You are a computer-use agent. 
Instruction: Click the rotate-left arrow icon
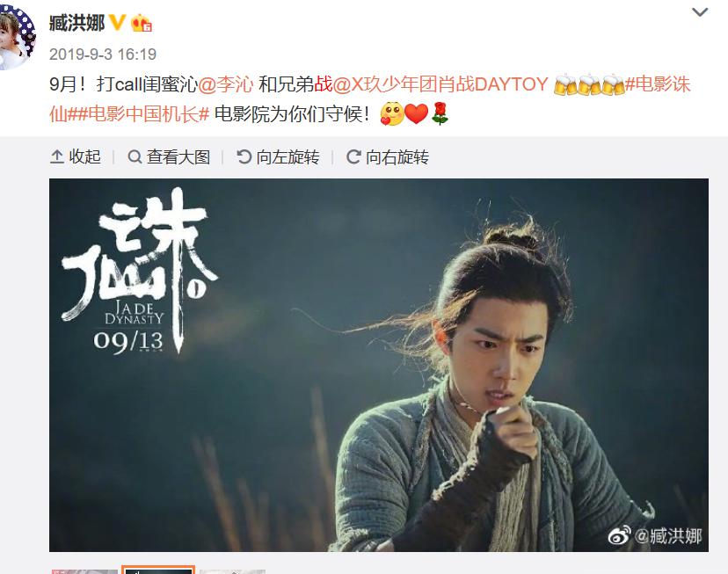244,156
